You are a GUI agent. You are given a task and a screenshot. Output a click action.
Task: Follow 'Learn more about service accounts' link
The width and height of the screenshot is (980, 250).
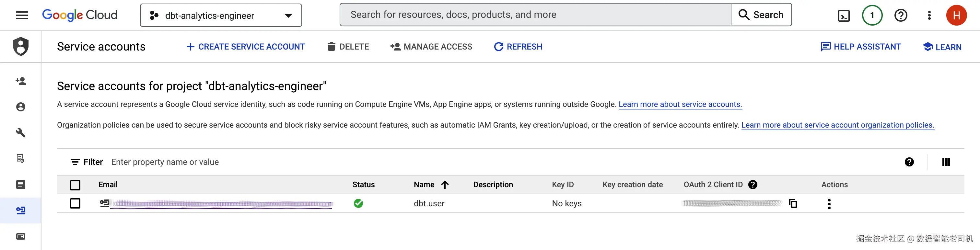point(680,105)
